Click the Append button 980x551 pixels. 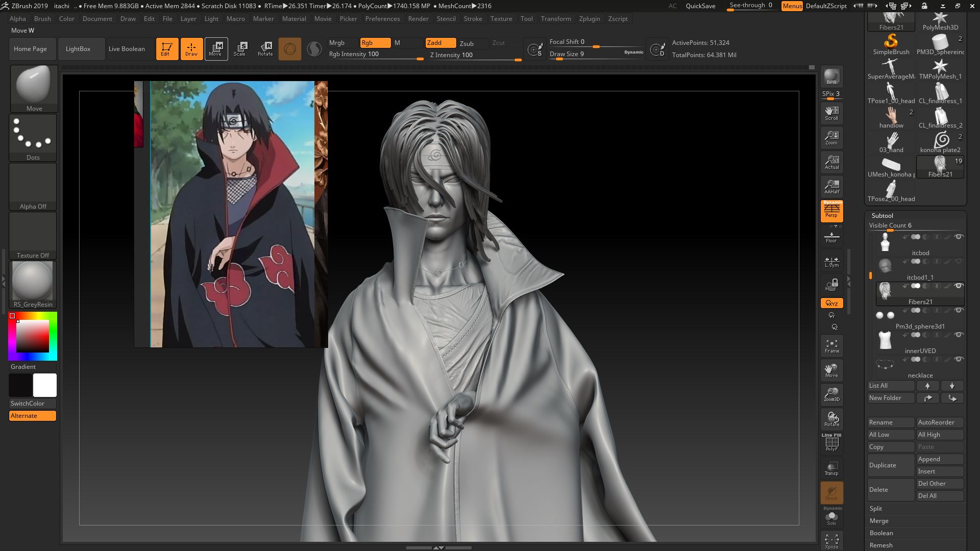click(940, 459)
